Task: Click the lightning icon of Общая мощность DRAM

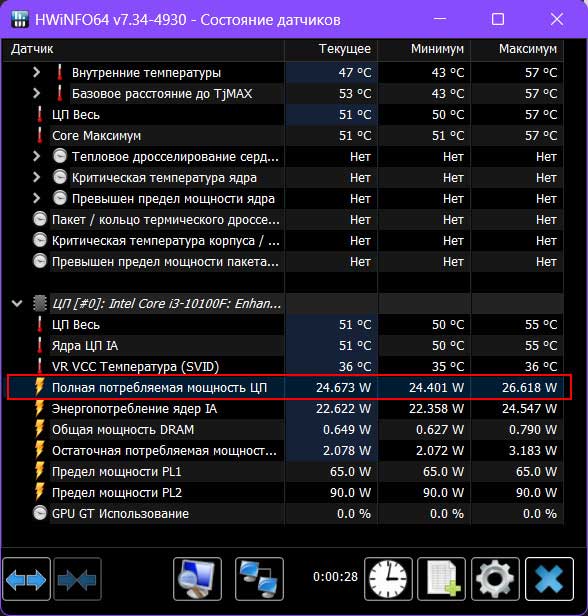Action: (39, 429)
